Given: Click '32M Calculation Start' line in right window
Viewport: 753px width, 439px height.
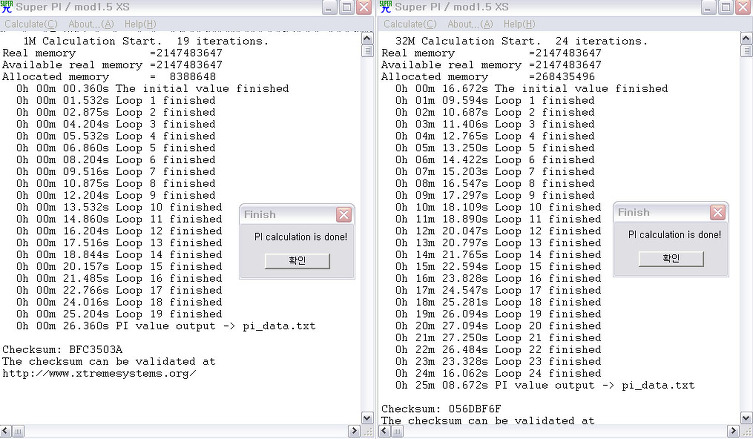Looking at the screenshot, I should 522,41.
